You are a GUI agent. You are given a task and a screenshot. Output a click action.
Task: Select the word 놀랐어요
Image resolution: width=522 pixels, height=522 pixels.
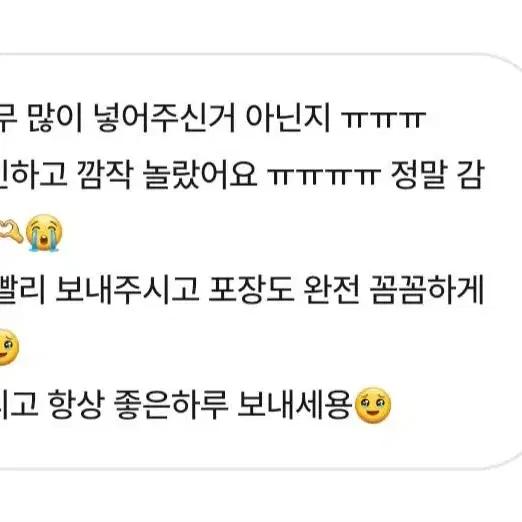200,175
